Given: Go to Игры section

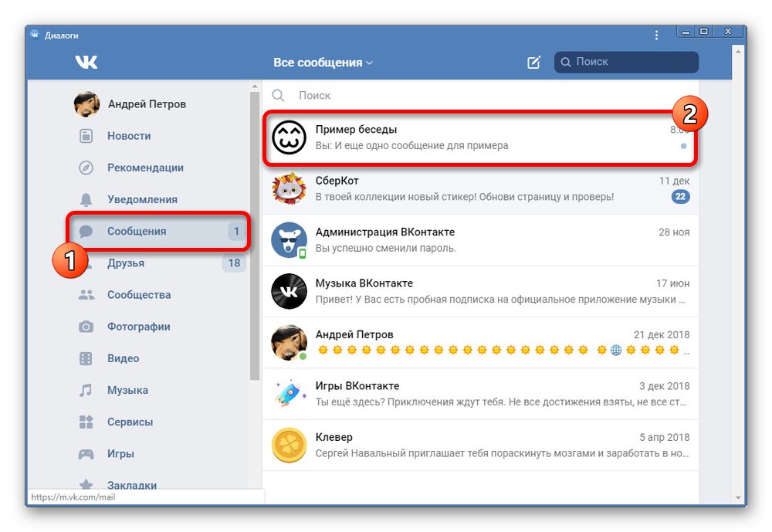Looking at the screenshot, I should [x=120, y=454].
